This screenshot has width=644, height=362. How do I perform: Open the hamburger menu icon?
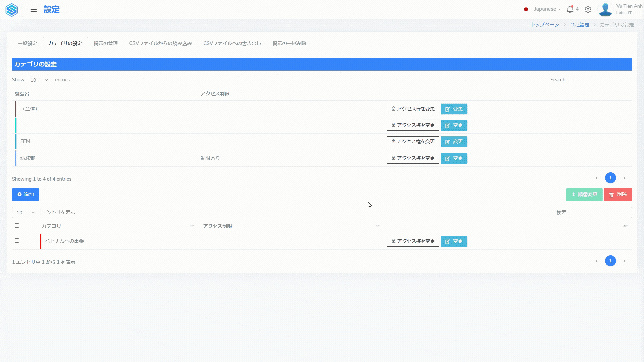[x=34, y=10]
